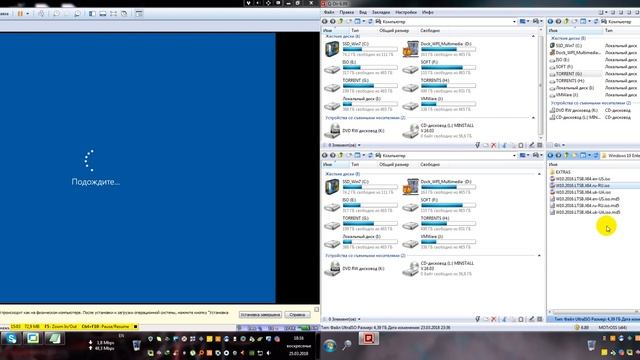The image size is (640, 360).
Task: Select DVD RW drive (K:) in top-left pane
Action: pyautogui.click(x=355, y=131)
